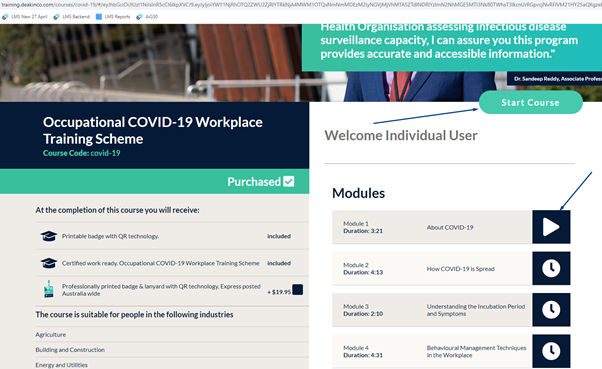602x369 pixels.
Task: Open the LMS New 27 April bookmark
Action: coord(25,17)
